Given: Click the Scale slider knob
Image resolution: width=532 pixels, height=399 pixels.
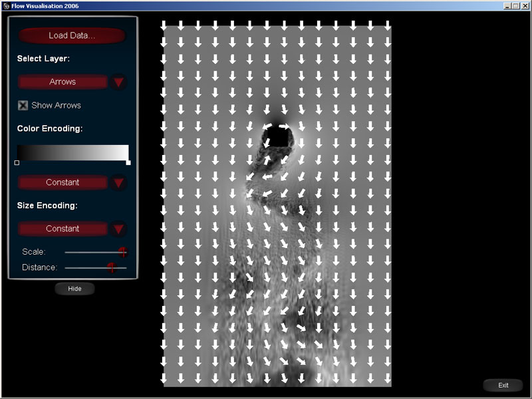Looking at the screenshot, I should tap(123, 252).
